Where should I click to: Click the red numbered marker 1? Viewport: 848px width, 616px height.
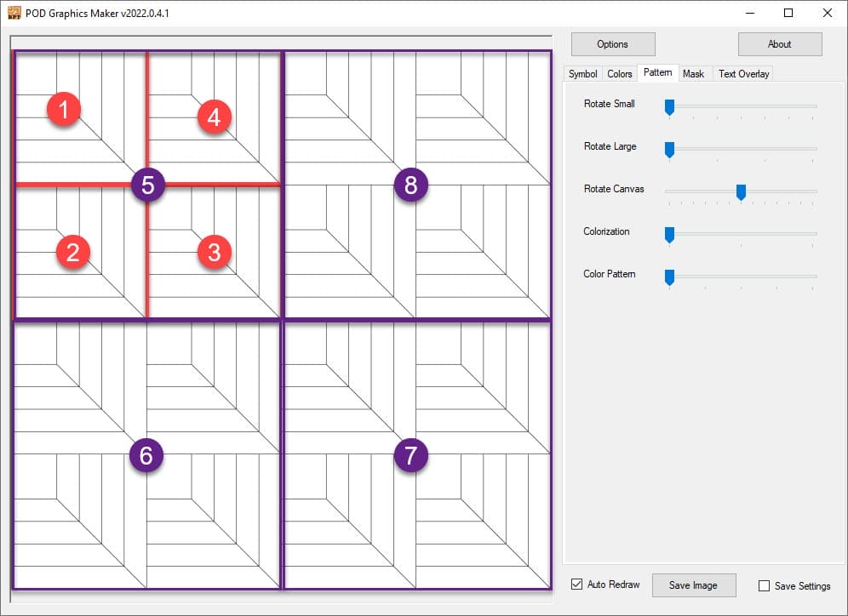pos(64,110)
